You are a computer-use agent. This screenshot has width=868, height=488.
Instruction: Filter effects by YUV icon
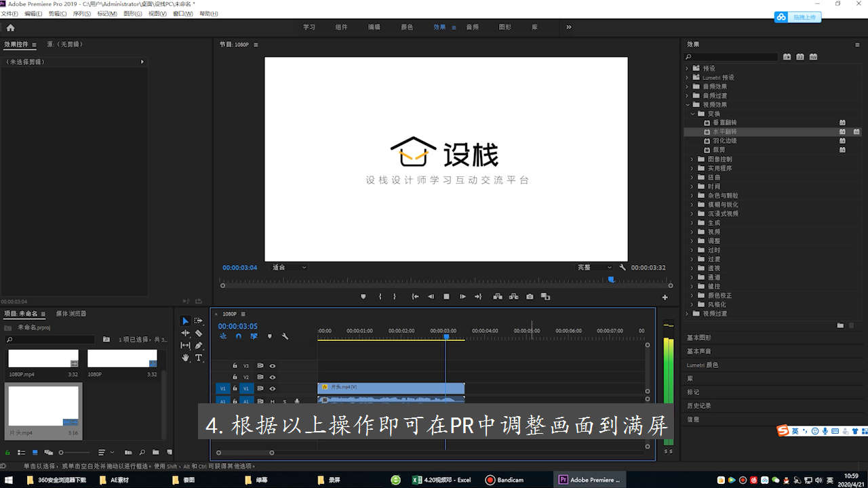pyautogui.click(x=814, y=57)
